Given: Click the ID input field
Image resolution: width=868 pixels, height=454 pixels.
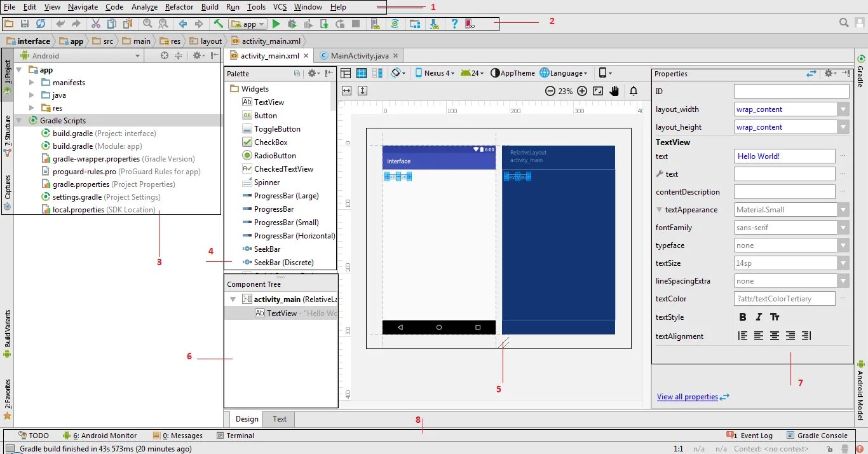Looking at the screenshot, I should point(791,92).
